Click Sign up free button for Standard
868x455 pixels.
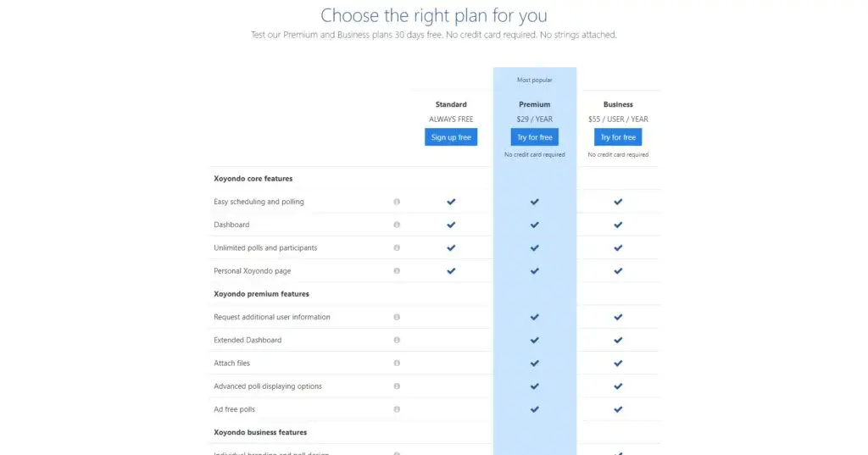451,137
